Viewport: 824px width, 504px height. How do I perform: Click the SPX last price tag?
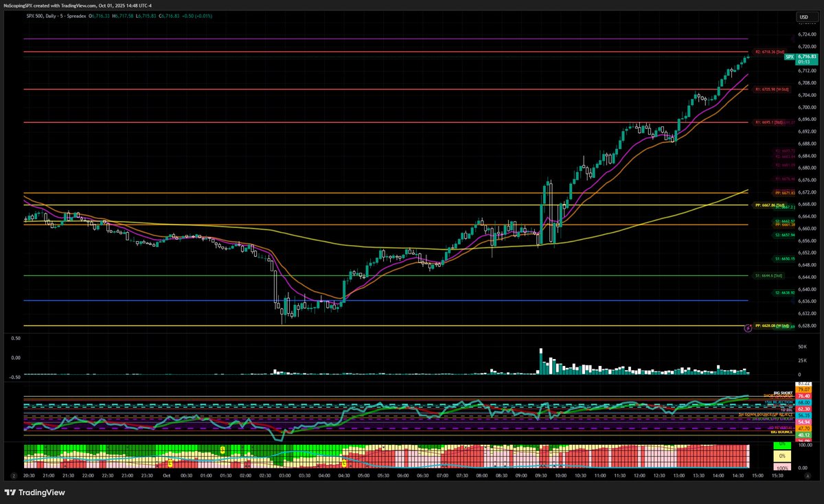point(801,59)
